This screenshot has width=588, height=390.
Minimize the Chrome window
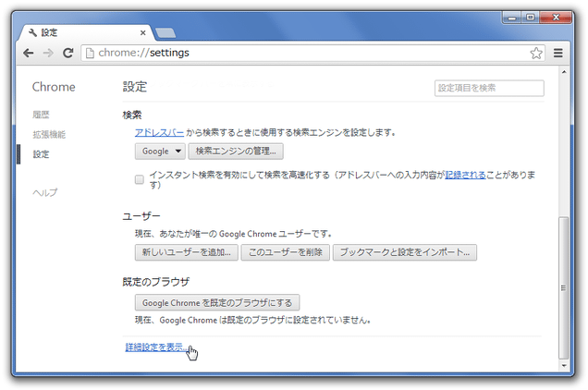[512, 18]
